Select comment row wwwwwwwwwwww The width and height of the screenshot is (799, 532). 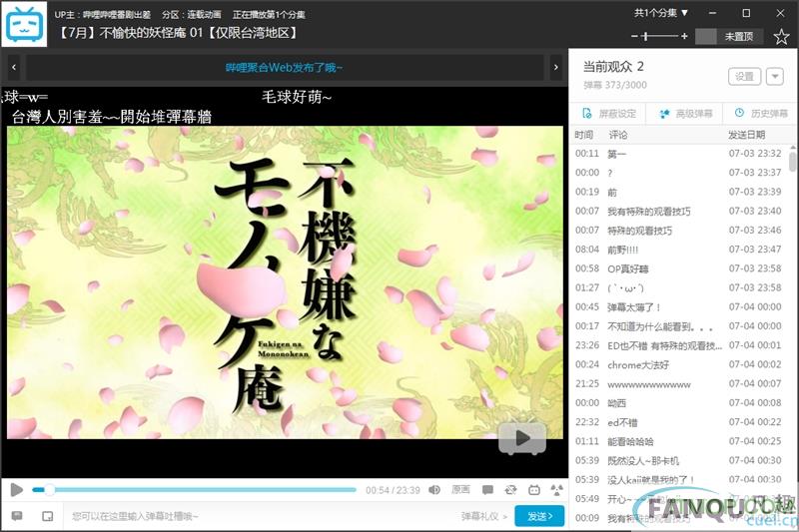point(680,384)
